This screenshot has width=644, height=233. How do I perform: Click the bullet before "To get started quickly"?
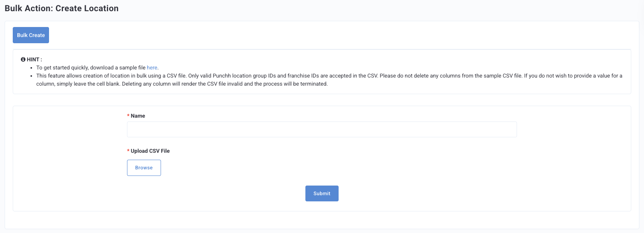pyautogui.click(x=31, y=68)
